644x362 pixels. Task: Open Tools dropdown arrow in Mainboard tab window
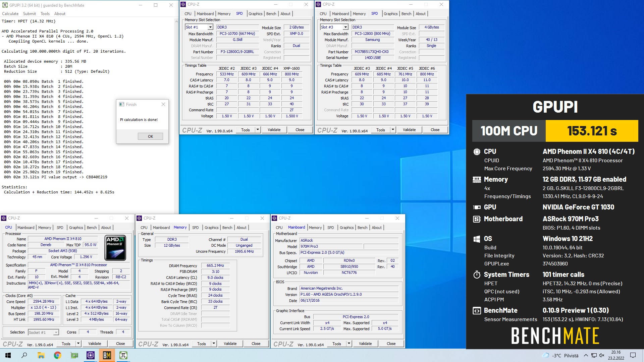[x=349, y=344]
